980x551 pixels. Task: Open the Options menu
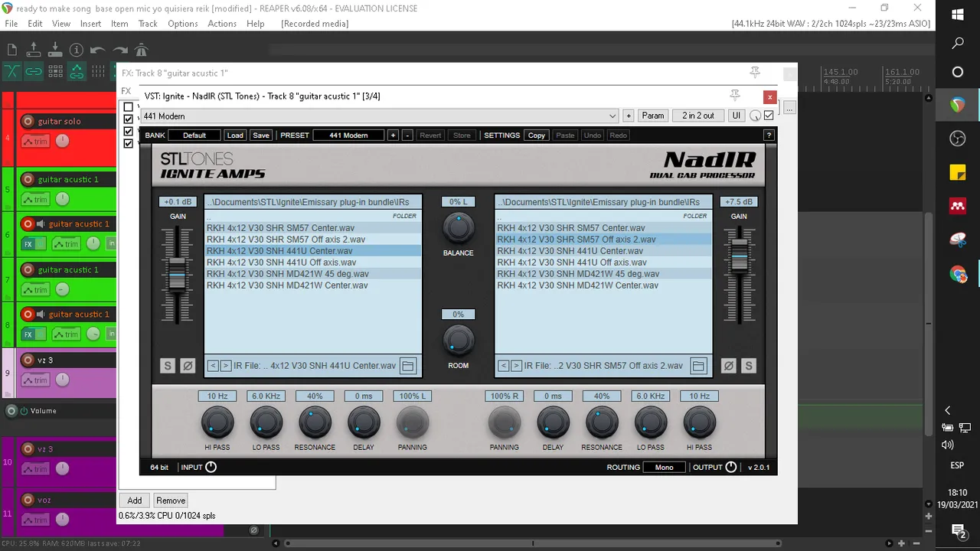click(183, 24)
